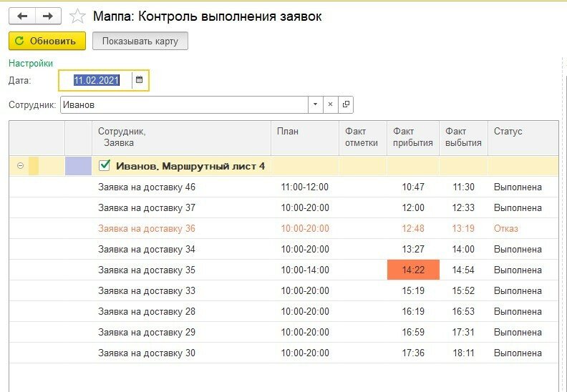Screen dimensions: 567x392
Task: Open the selected employee record with the open icon
Action: [x=346, y=105]
